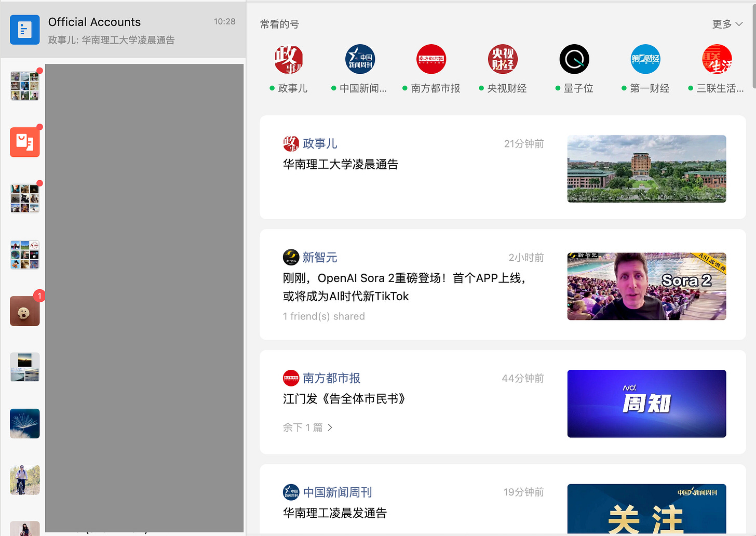The width and height of the screenshot is (756, 536).
Task: Open article 华南理工凌晨发通告
Action: [335, 513]
